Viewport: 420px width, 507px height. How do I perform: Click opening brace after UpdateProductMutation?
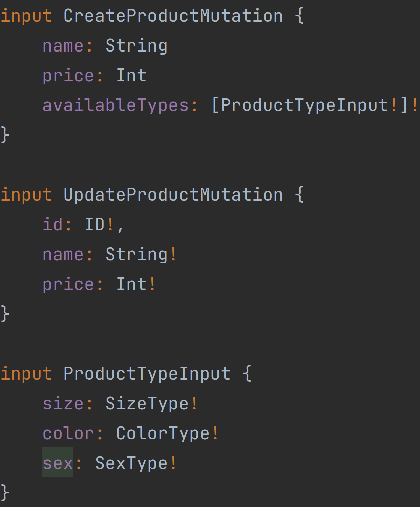pyautogui.click(x=299, y=195)
